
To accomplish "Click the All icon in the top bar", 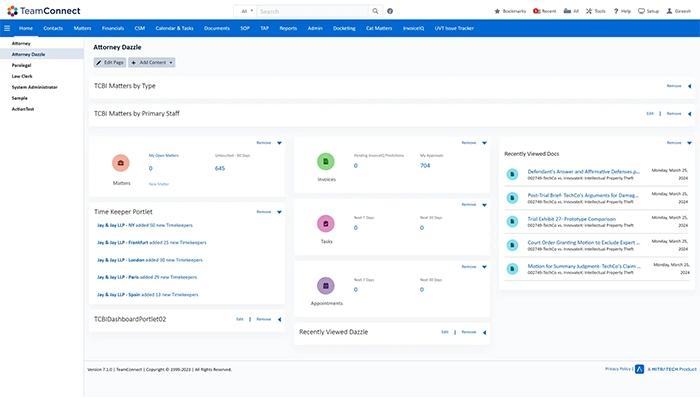I will 567,11.
